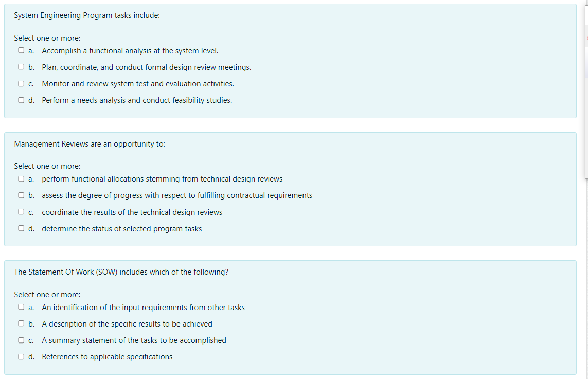Click the Management Reviews question heading
The height and width of the screenshot is (379, 588).
[89, 143]
